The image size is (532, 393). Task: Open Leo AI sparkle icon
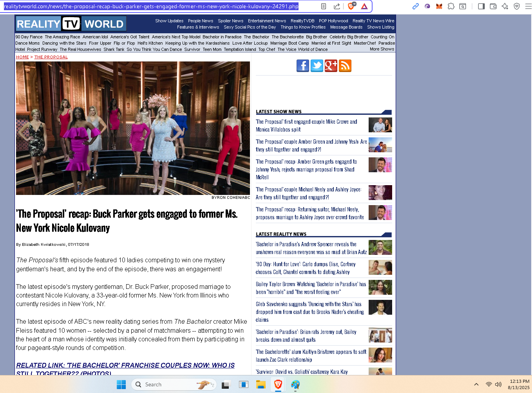(x=505, y=6)
